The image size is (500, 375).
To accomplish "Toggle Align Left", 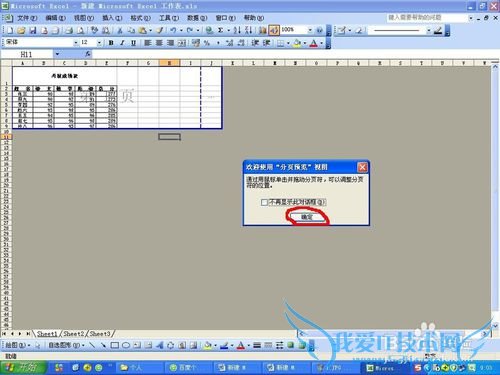I will [x=148, y=43].
